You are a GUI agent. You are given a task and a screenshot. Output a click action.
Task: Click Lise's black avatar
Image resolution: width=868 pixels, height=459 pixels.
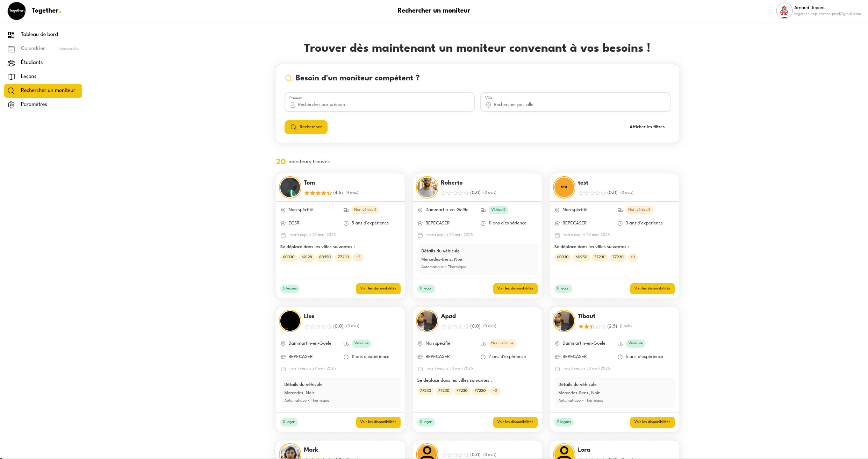coord(290,321)
